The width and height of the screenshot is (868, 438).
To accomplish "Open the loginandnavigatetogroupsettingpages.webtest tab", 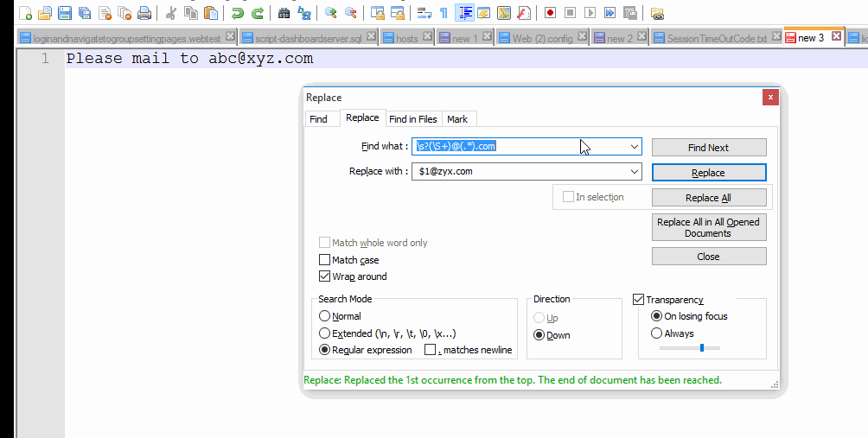I will click(x=127, y=38).
